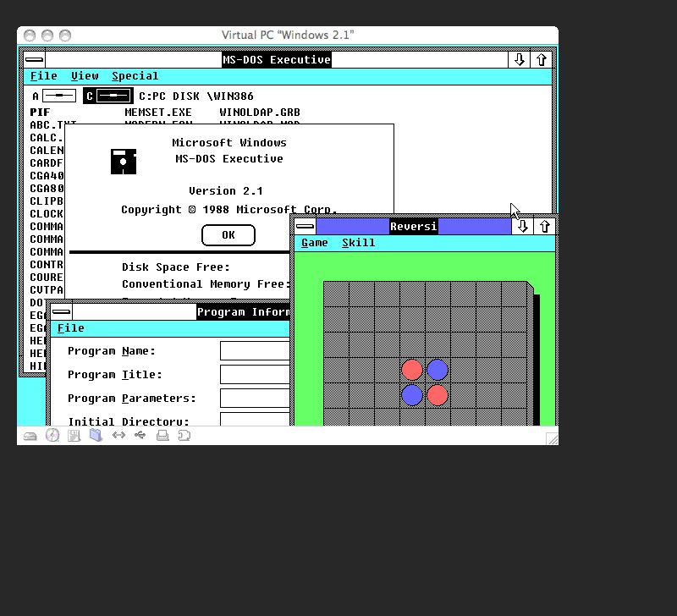677x616 pixels.
Task: Select the MEMSET.EXE file
Action: coord(158,113)
